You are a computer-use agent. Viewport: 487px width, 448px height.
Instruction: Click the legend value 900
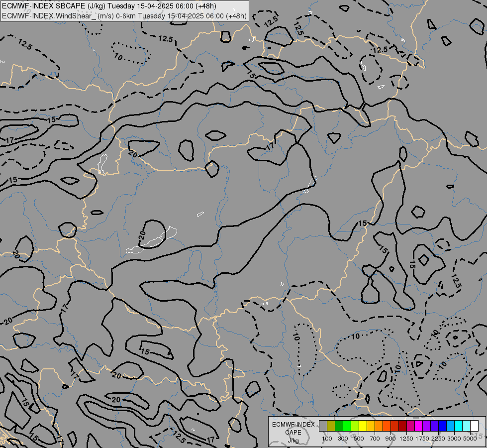click(390, 439)
